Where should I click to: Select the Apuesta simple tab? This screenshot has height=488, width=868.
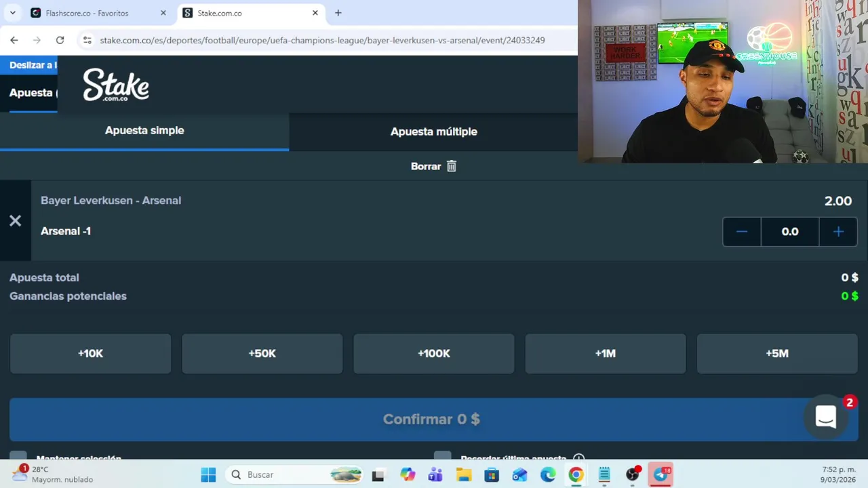144,131
